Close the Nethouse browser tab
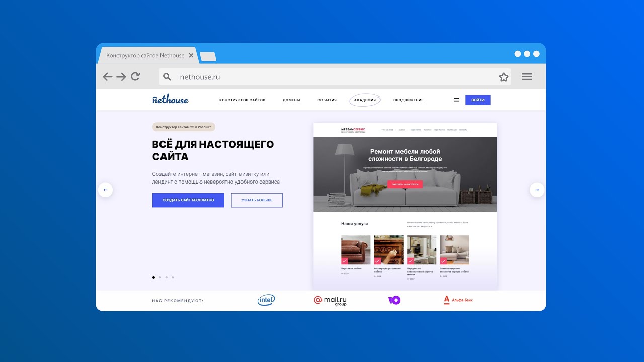 point(191,55)
